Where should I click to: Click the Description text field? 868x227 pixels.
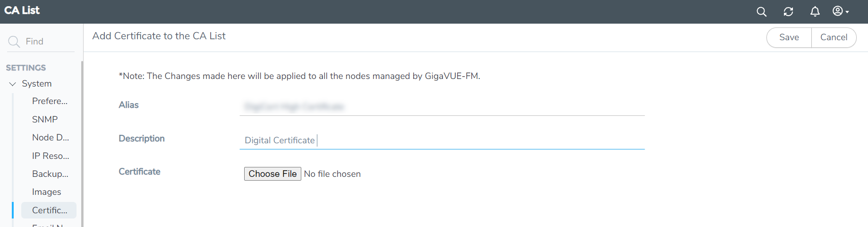pos(442,140)
